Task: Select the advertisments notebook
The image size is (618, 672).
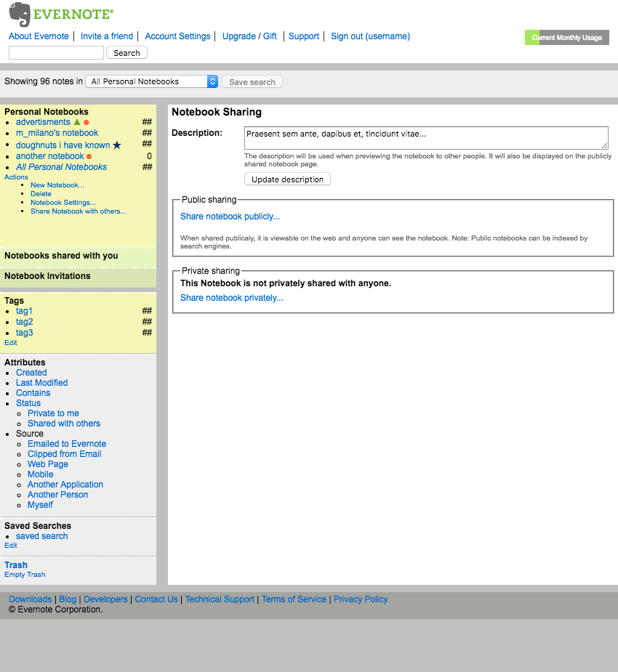Action: (43, 122)
